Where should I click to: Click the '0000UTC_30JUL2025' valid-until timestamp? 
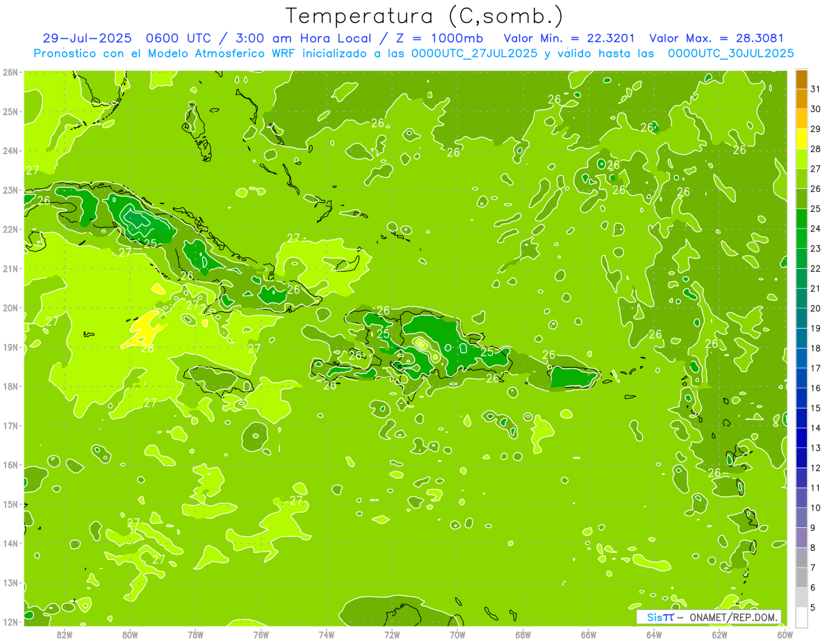[x=730, y=53]
